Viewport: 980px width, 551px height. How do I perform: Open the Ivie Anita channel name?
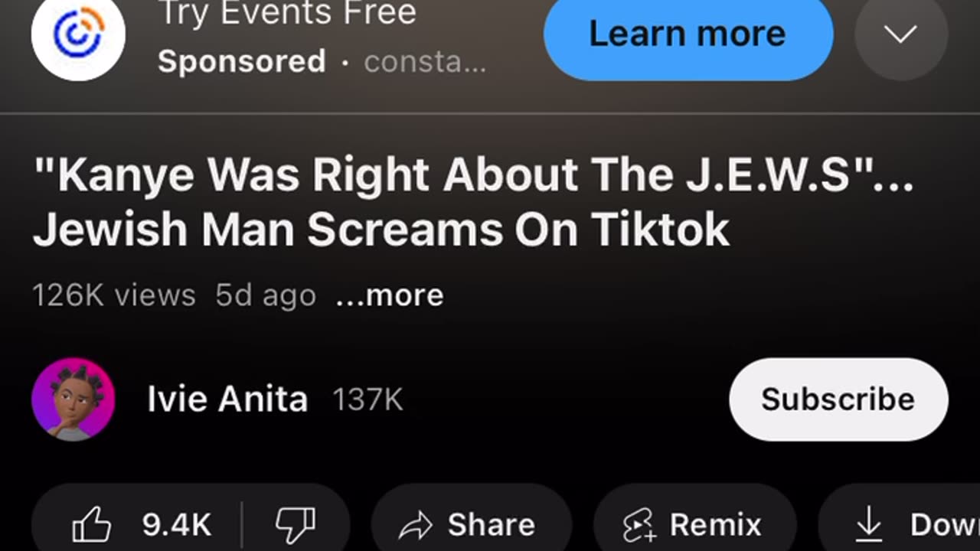coord(227,399)
